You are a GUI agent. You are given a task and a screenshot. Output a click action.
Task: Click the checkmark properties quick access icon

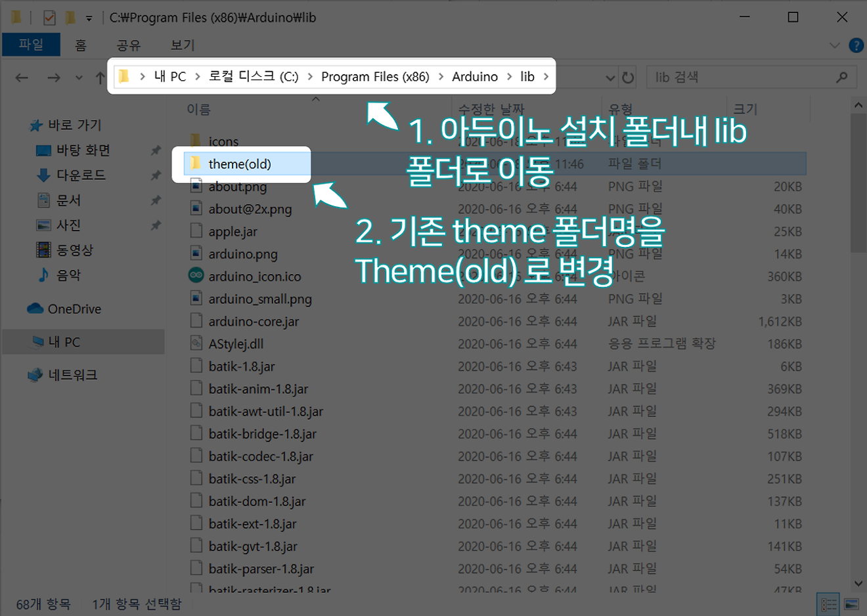coord(49,17)
